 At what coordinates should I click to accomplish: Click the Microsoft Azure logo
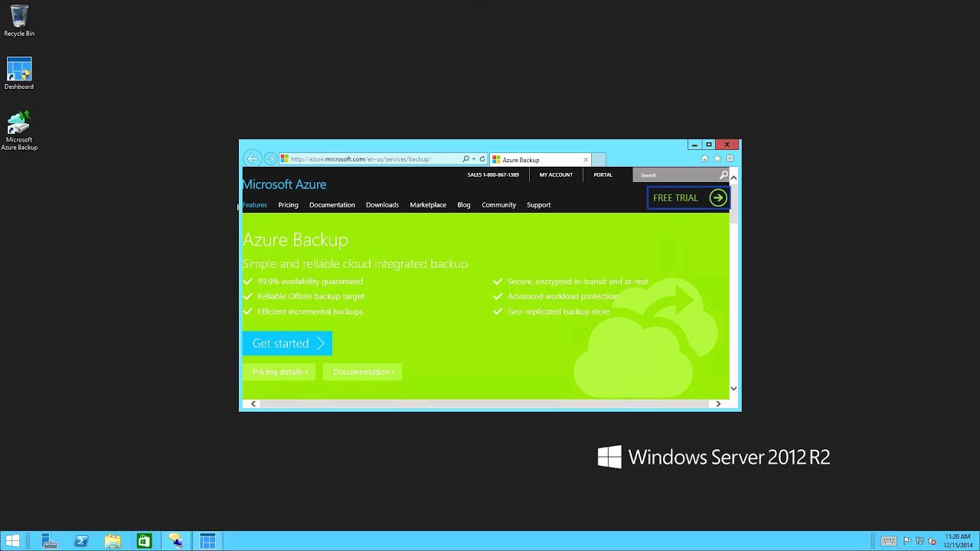pyautogui.click(x=284, y=184)
